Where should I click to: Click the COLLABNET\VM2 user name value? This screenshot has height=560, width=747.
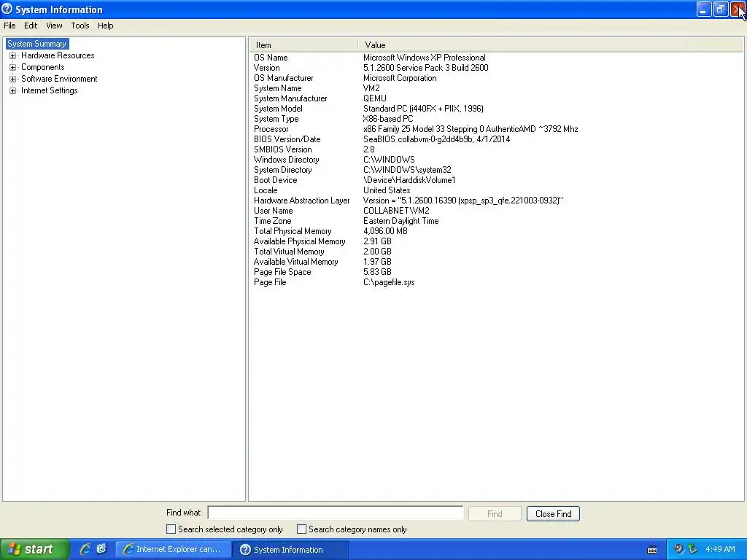click(x=396, y=211)
